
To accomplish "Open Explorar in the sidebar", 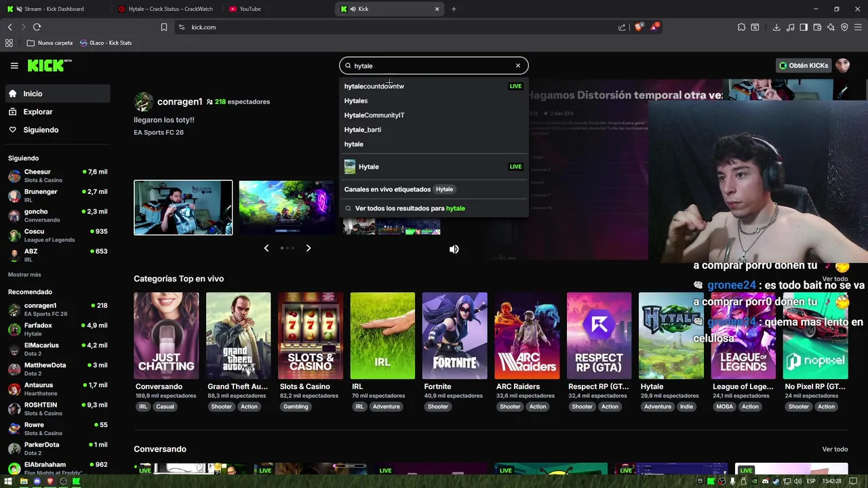I will (58, 112).
